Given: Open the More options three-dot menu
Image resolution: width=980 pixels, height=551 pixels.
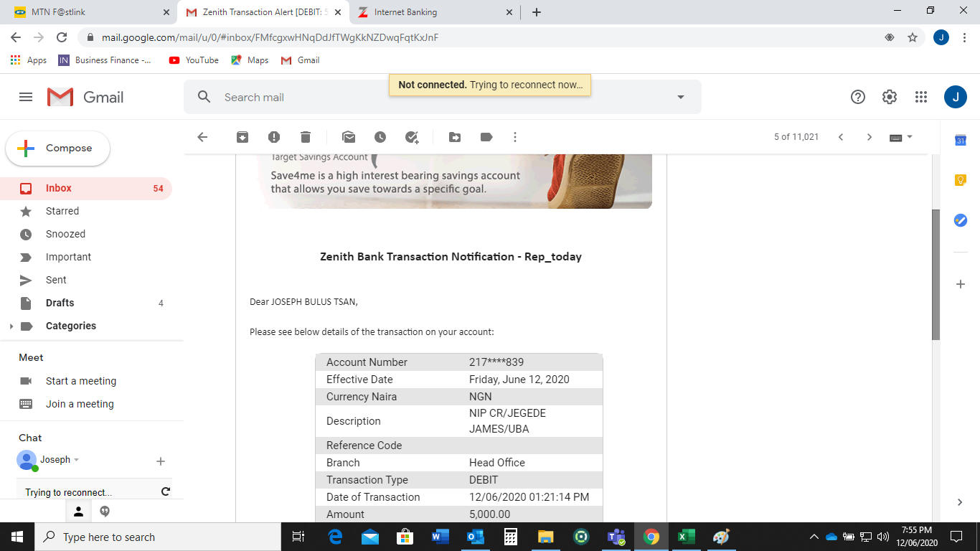Looking at the screenshot, I should pyautogui.click(x=515, y=137).
